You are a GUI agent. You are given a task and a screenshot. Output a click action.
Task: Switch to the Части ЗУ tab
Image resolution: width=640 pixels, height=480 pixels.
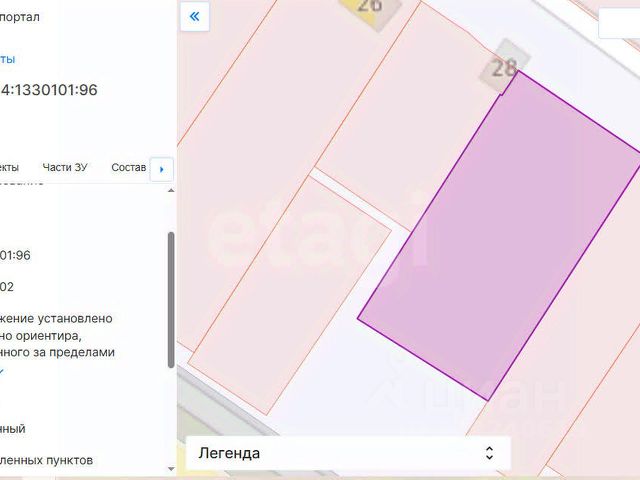click(65, 167)
